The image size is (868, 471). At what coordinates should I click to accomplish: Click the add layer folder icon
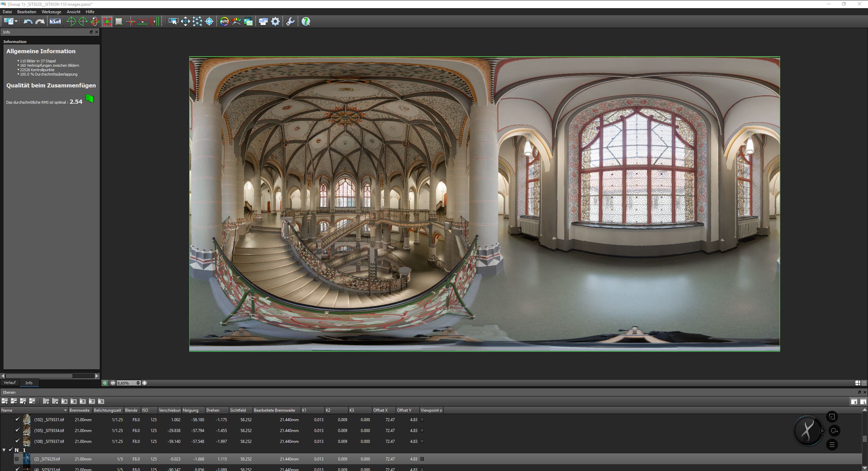point(46,401)
